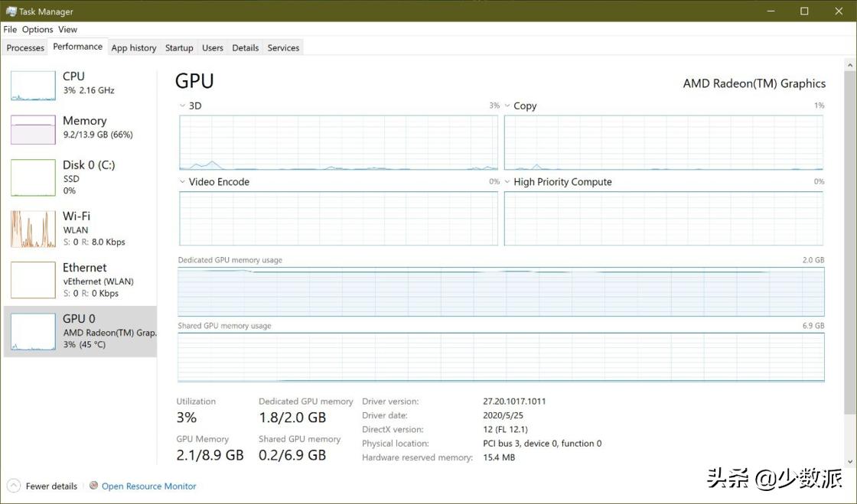
Task: Click the 1.8/2.0 GB dedicated memory value
Action: click(x=292, y=418)
